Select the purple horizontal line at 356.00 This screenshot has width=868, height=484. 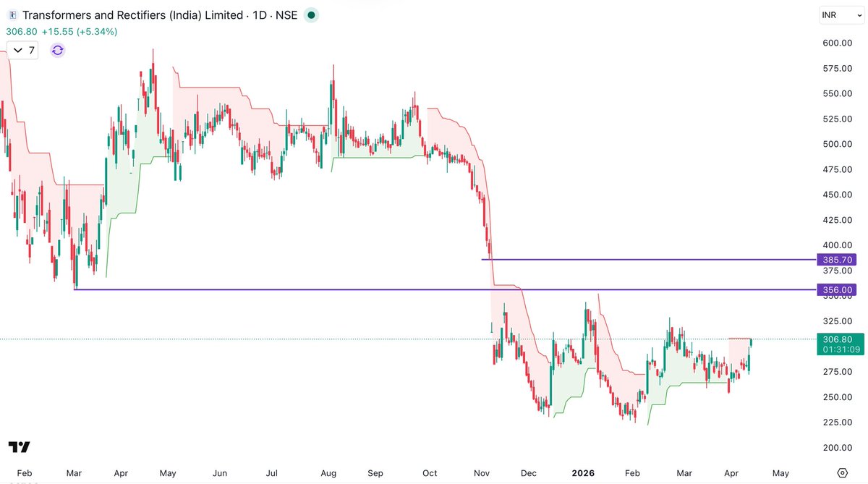[445, 290]
